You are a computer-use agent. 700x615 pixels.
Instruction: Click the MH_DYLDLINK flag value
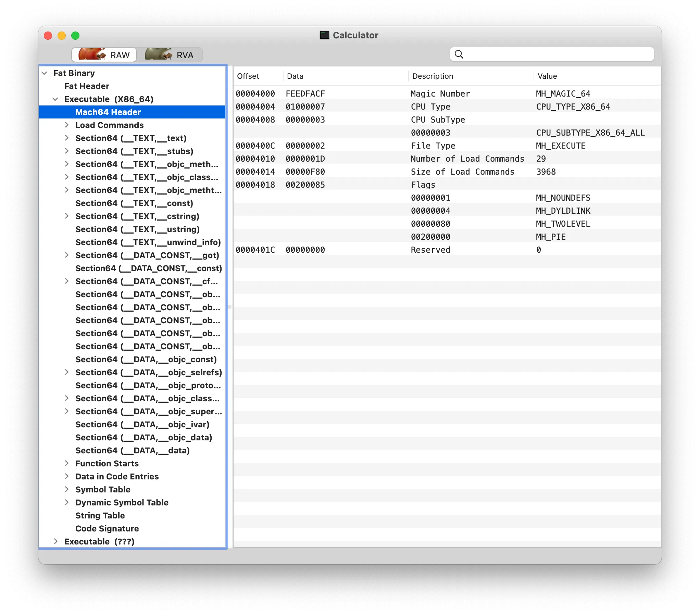point(563,211)
